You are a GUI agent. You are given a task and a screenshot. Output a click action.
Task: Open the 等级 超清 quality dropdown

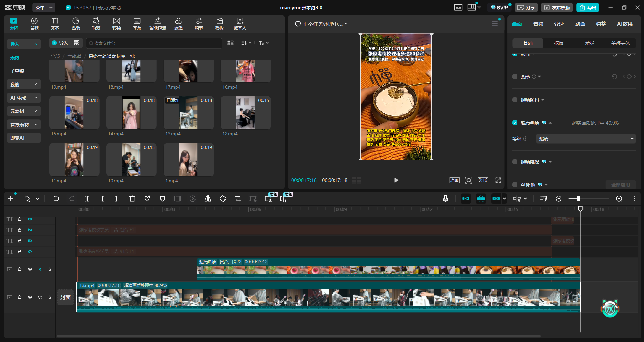[x=586, y=139]
